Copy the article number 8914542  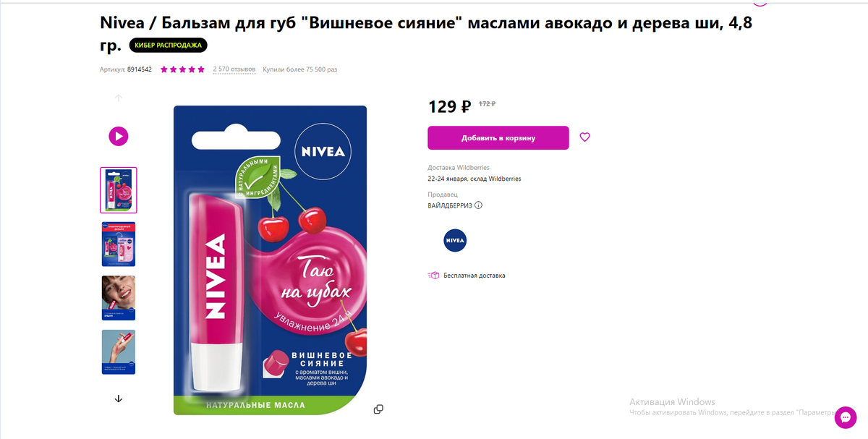(140, 69)
